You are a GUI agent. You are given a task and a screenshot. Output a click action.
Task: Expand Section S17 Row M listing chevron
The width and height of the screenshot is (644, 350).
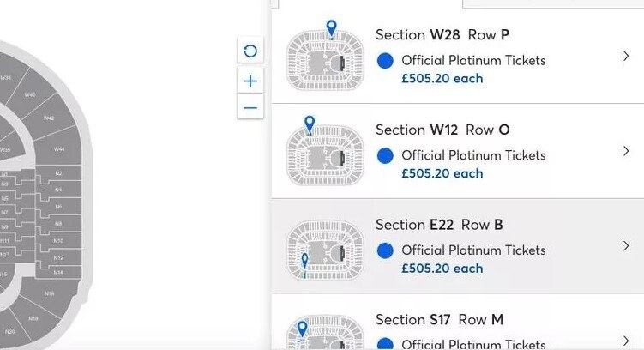[x=625, y=341]
